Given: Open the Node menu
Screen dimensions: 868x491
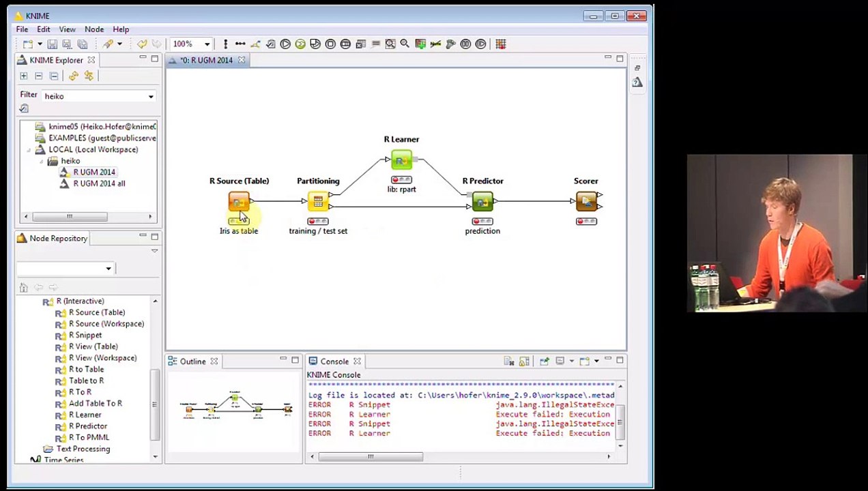Looking at the screenshot, I should 94,29.
